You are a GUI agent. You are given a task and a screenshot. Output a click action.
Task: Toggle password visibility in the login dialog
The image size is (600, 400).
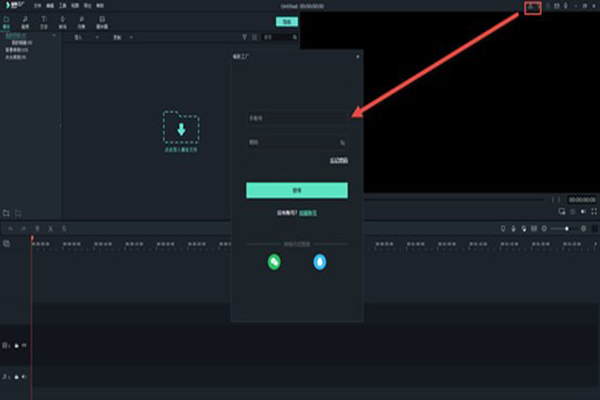342,142
